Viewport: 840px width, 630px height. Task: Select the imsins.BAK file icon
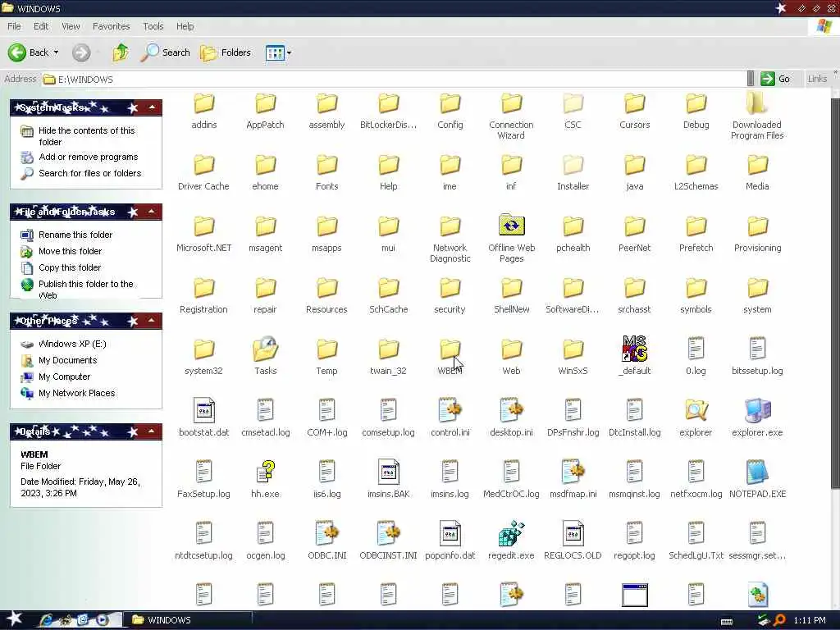click(x=388, y=472)
